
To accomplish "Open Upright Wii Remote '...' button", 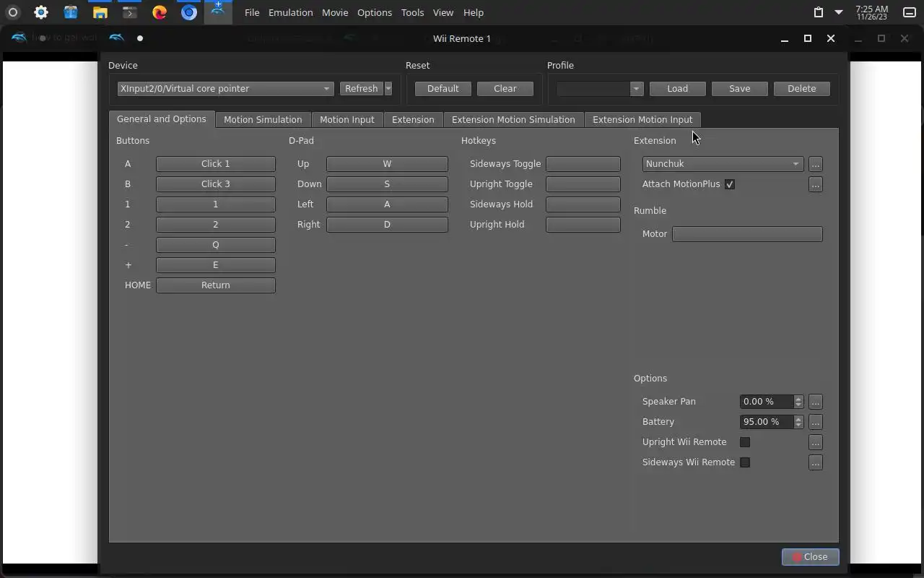I will 816,442.
